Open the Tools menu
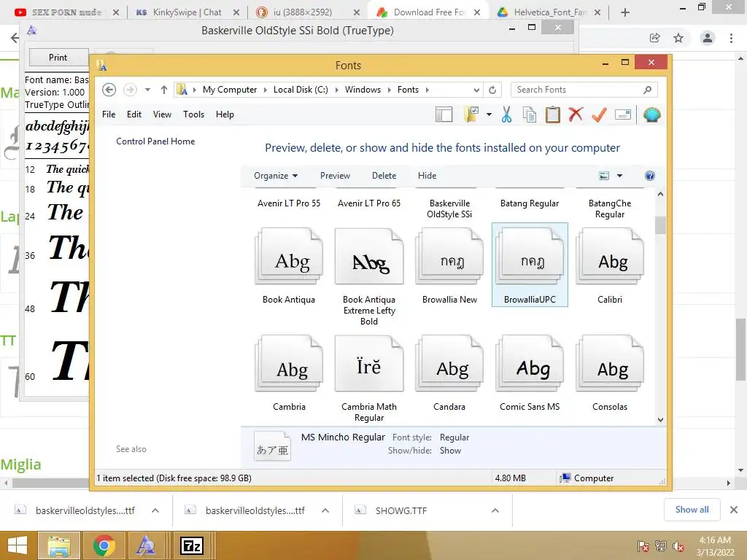This screenshot has width=747, height=560. pos(193,114)
